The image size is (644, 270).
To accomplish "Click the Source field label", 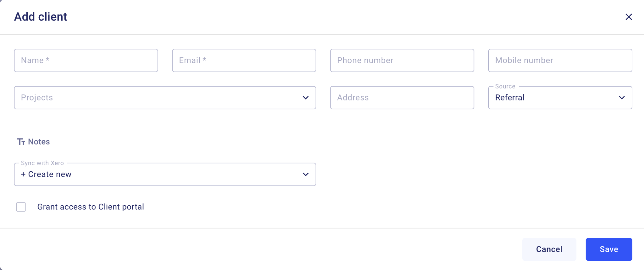I will click(505, 86).
